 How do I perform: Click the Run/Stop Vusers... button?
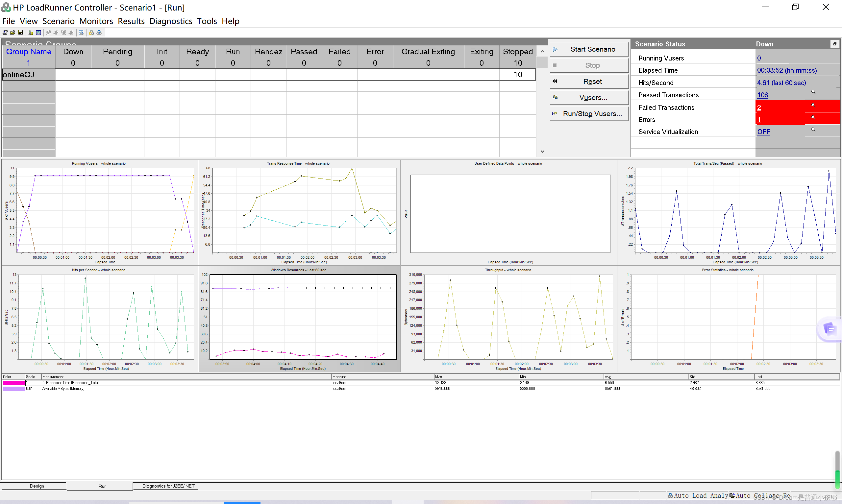tap(589, 114)
